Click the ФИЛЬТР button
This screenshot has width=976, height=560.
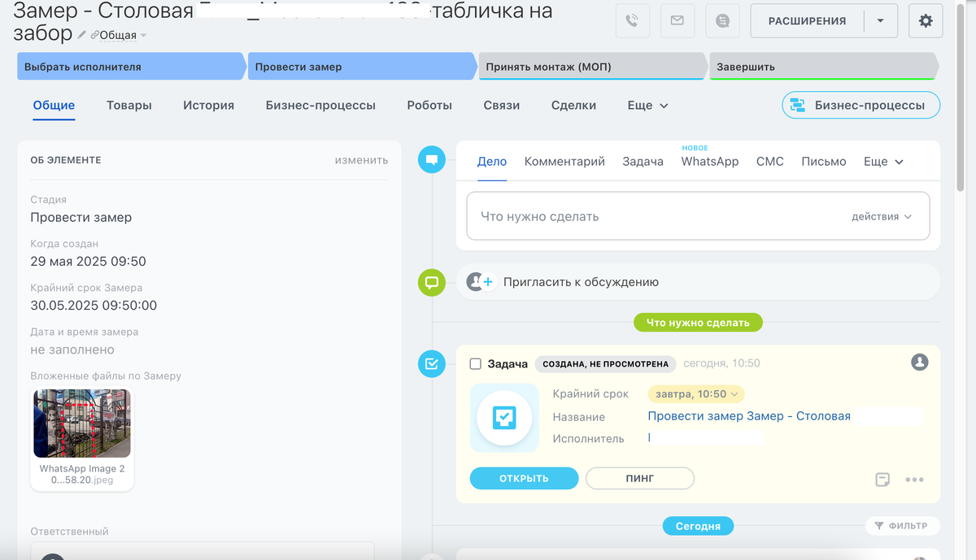(x=901, y=526)
